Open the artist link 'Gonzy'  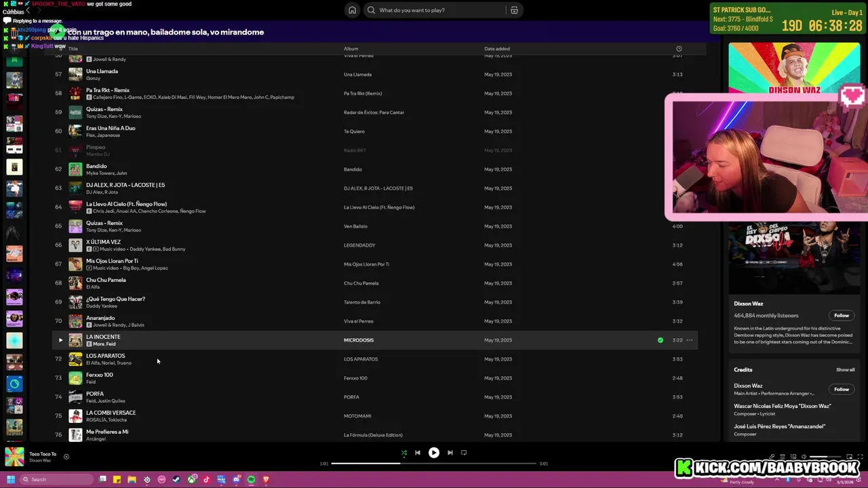93,79
